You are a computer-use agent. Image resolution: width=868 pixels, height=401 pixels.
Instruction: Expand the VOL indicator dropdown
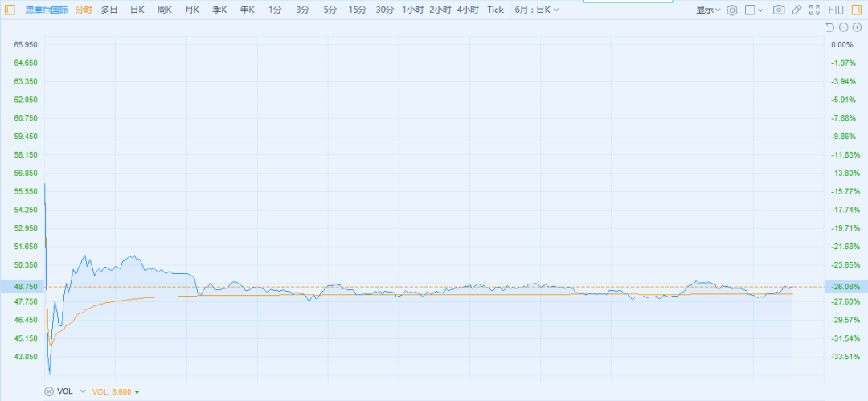tap(83, 391)
